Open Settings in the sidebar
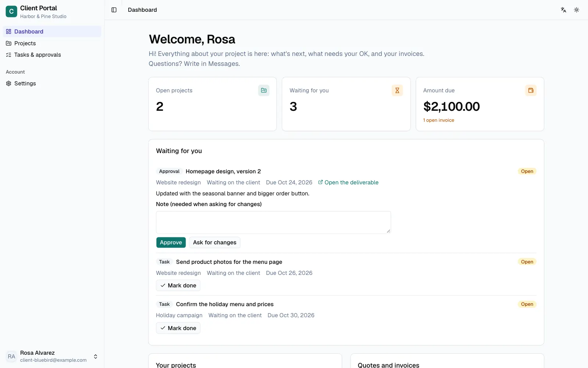588x368 pixels. [x=52, y=84]
